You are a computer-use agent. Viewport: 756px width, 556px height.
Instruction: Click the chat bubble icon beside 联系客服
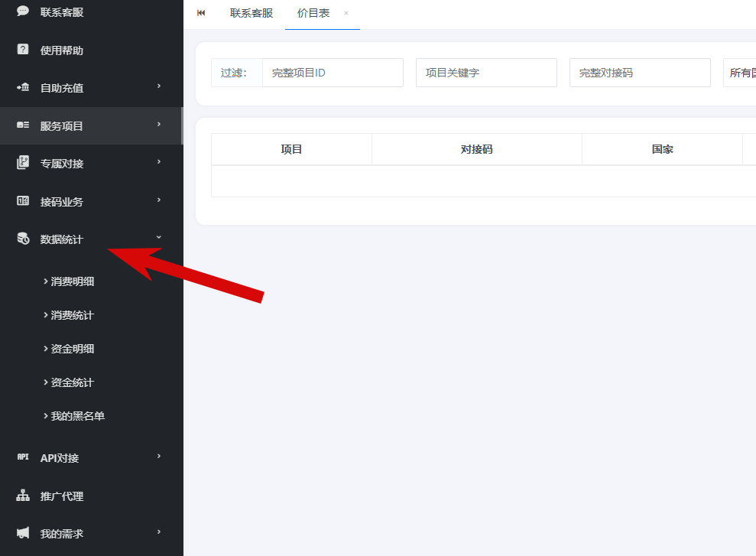tap(23, 11)
